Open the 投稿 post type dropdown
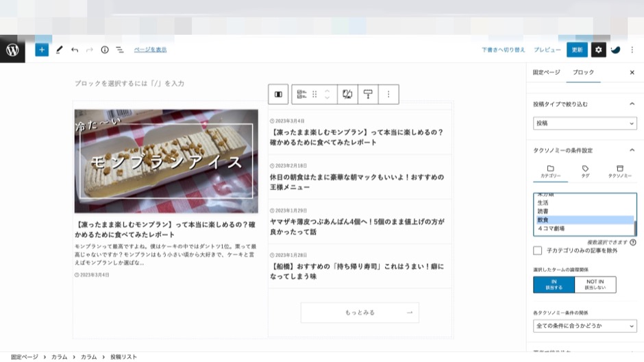Screen dimensions: 644x362 tap(585, 123)
